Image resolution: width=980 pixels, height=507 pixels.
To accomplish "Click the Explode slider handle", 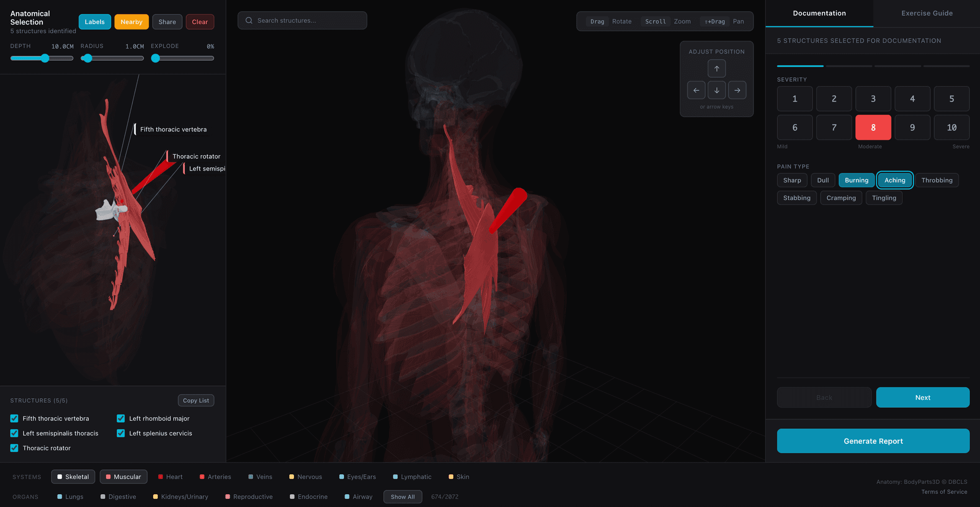I will (x=155, y=58).
